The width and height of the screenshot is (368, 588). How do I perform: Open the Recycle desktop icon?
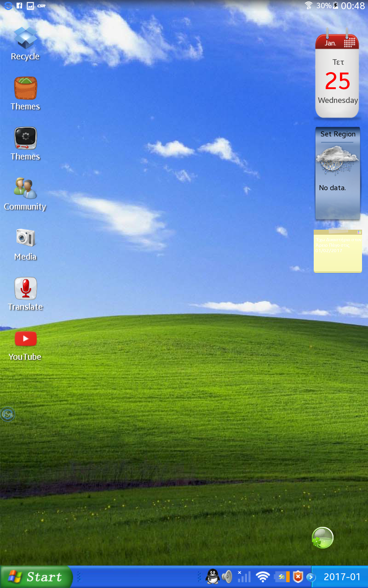[25, 44]
